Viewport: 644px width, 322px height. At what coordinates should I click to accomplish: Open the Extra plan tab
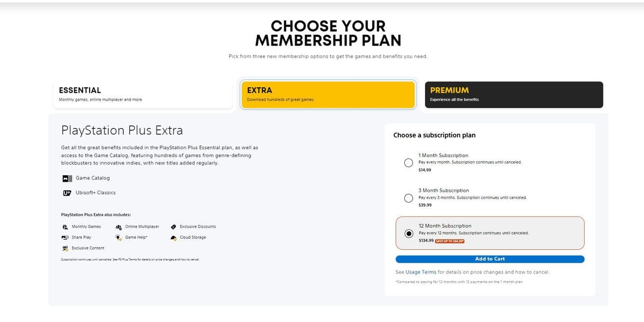click(x=328, y=95)
